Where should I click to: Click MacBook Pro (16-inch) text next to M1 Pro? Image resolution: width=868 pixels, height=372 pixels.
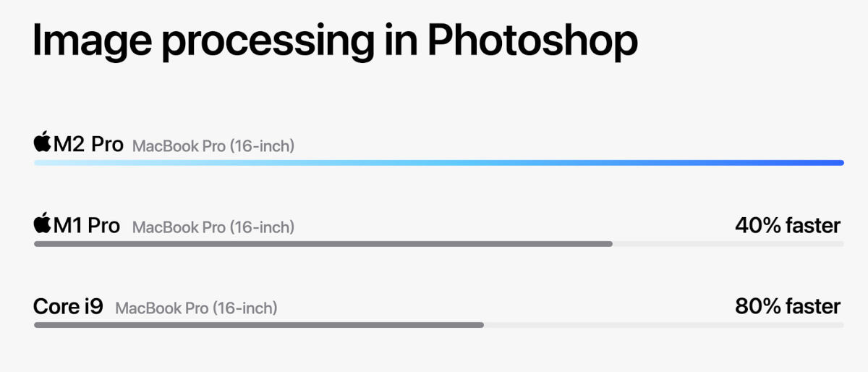213,227
